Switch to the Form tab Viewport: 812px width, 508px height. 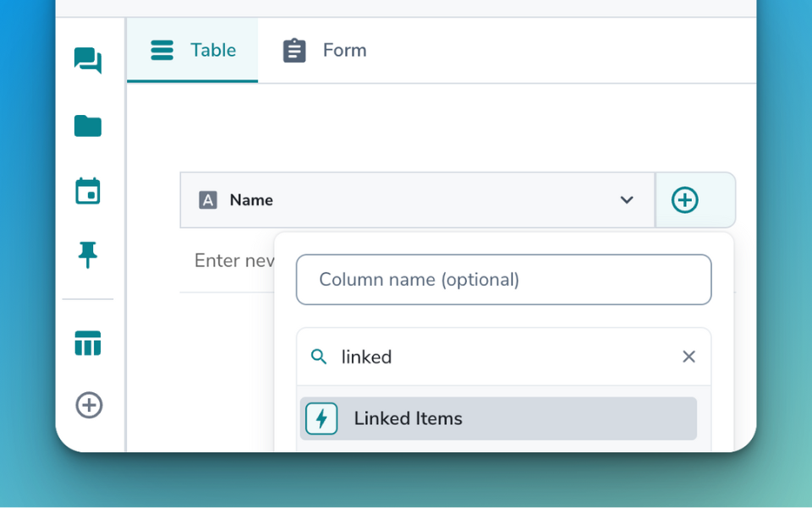[325, 50]
